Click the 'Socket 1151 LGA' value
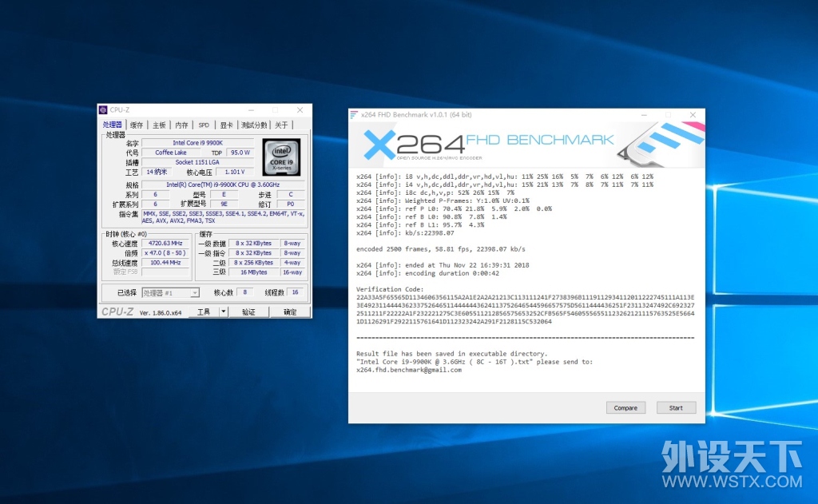This screenshot has width=818, height=504. click(198, 162)
